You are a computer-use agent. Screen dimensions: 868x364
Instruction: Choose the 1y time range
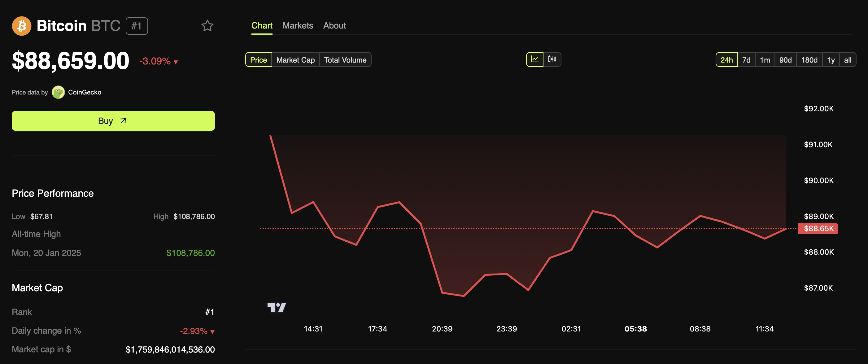click(831, 60)
